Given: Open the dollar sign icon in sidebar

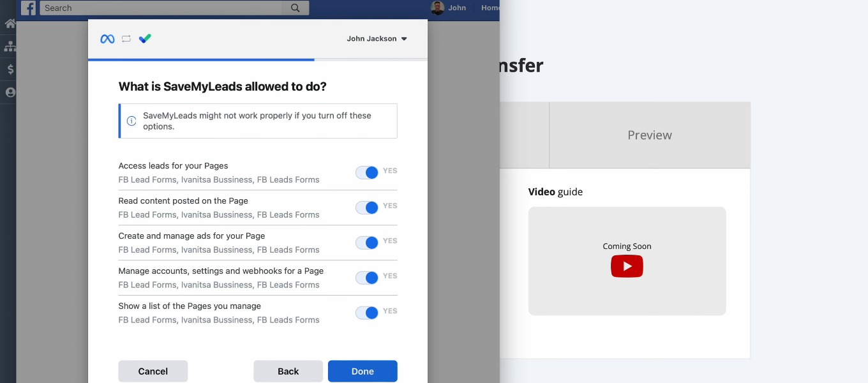Looking at the screenshot, I should click(x=10, y=70).
